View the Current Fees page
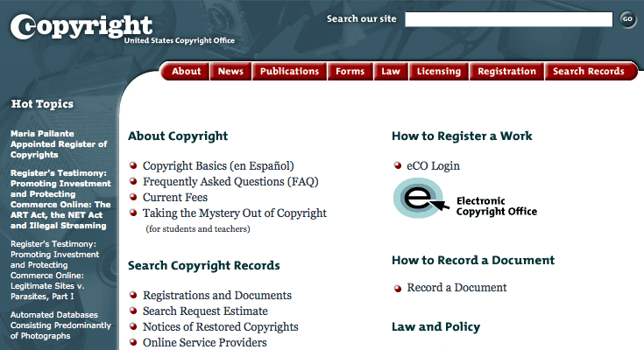 pyautogui.click(x=175, y=198)
